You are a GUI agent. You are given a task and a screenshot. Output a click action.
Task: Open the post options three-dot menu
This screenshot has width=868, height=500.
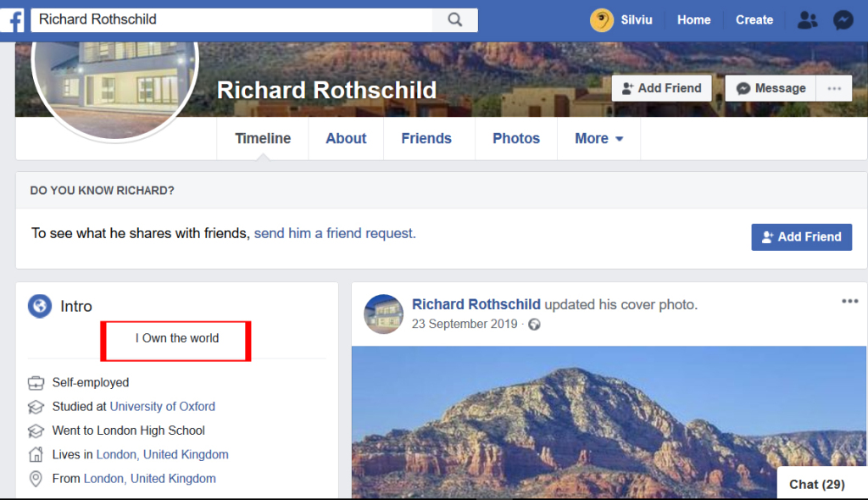coord(849,301)
